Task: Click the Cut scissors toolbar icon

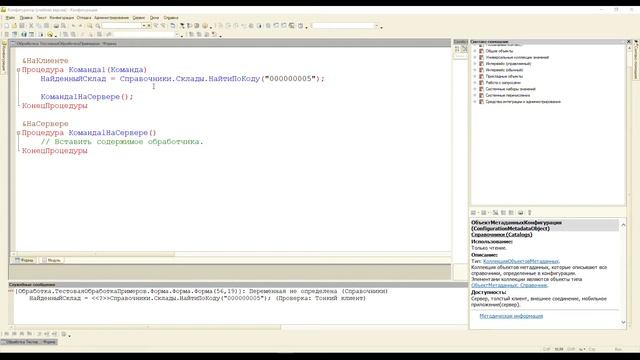Action: [x=31, y=26]
